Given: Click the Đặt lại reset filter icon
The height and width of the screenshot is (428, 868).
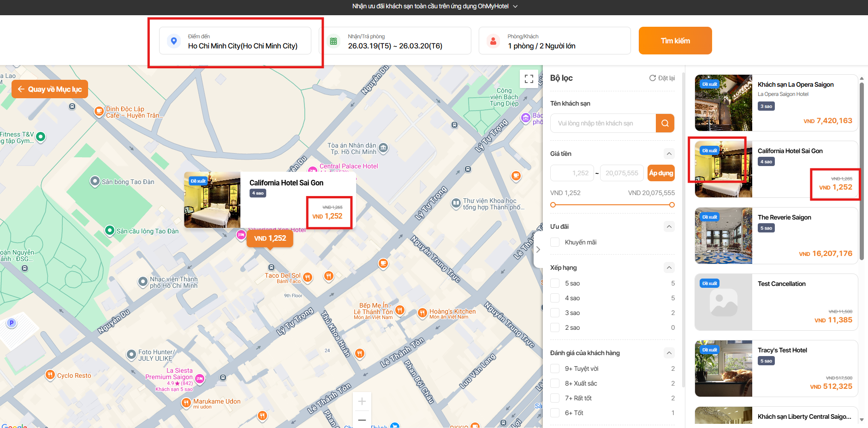Looking at the screenshot, I should pyautogui.click(x=653, y=78).
